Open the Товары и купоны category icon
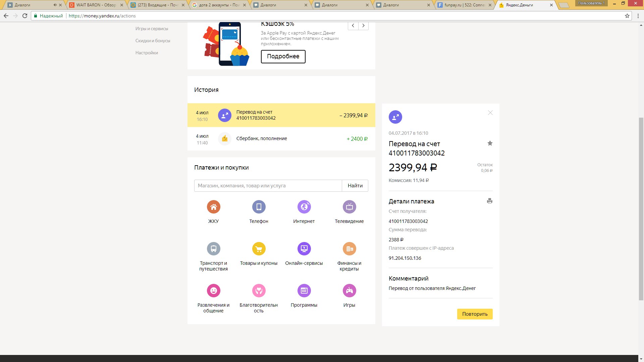This screenshot has width=644, height=362. click(259, 249)
